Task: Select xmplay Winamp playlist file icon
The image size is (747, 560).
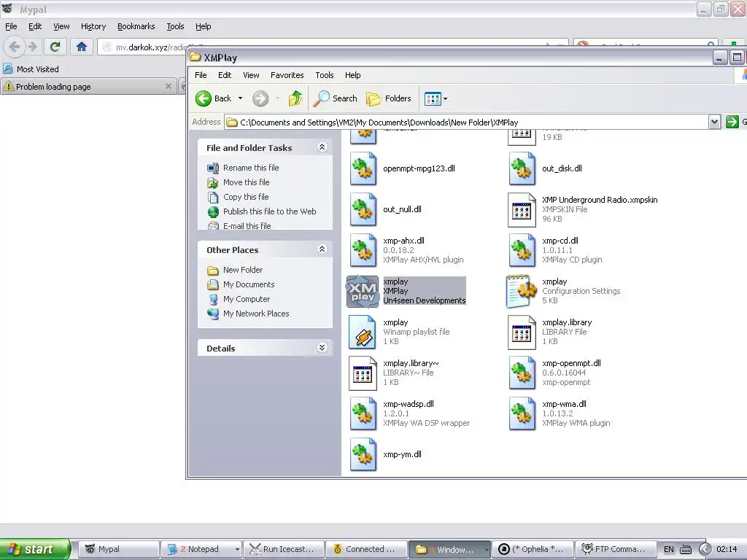Action: tap(363, 332)
